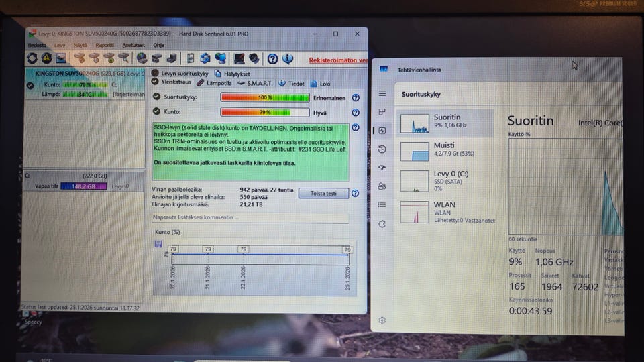Viewport: 644px width, 362px height.
Task: Click the 942 päivää, 22 tuntia value
Action: pos(266,190)
